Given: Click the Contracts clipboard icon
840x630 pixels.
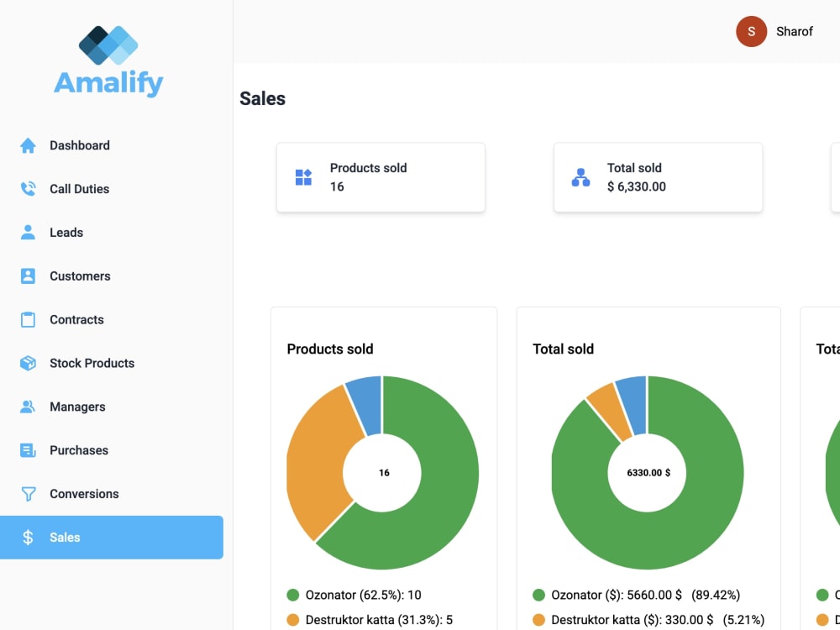Looking at the screenshot, I should (28, 319).
